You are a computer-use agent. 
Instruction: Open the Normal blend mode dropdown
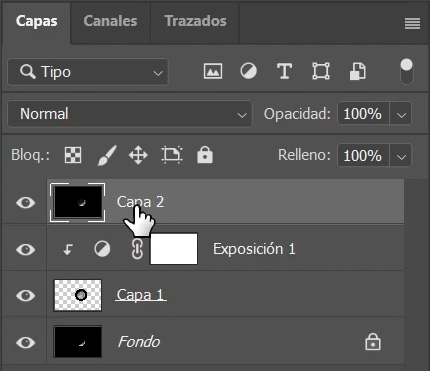tap(130, 114)
